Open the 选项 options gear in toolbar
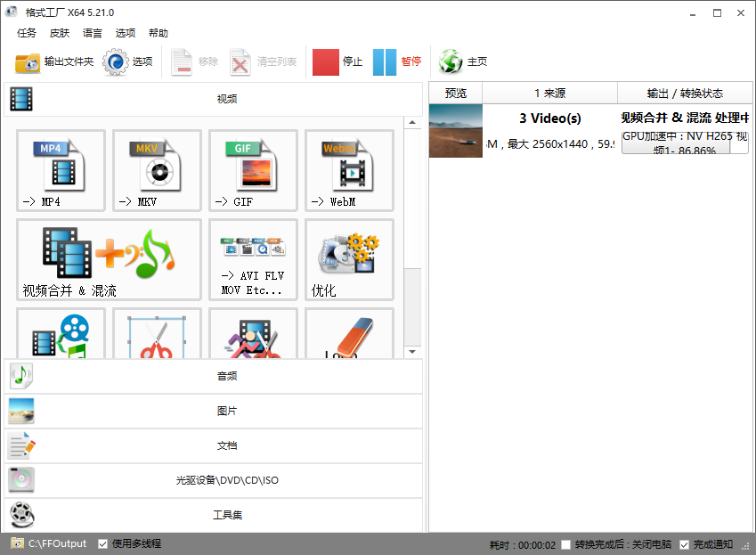Viewport: 756px width, 555px height. tap(127, 61)
